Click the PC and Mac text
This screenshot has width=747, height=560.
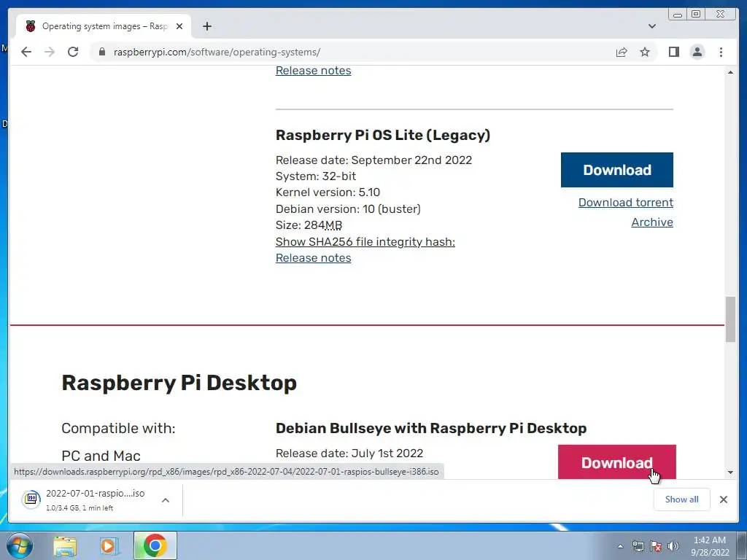point(101,456)
